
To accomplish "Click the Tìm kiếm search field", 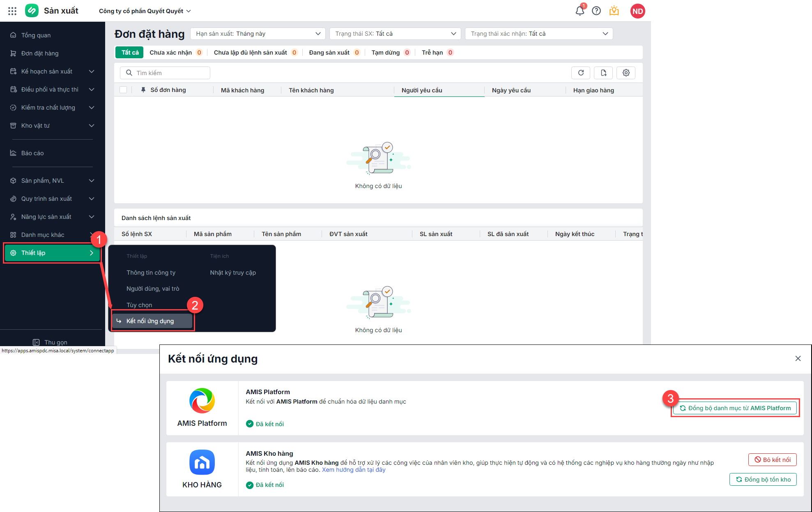I will point(165,73).
